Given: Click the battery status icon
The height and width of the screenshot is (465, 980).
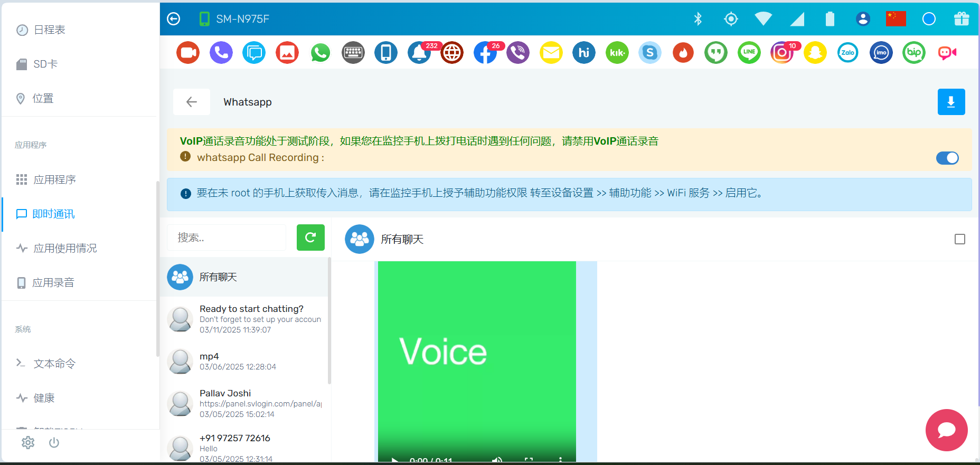Looking at the screenshot, I should [830, 19].
